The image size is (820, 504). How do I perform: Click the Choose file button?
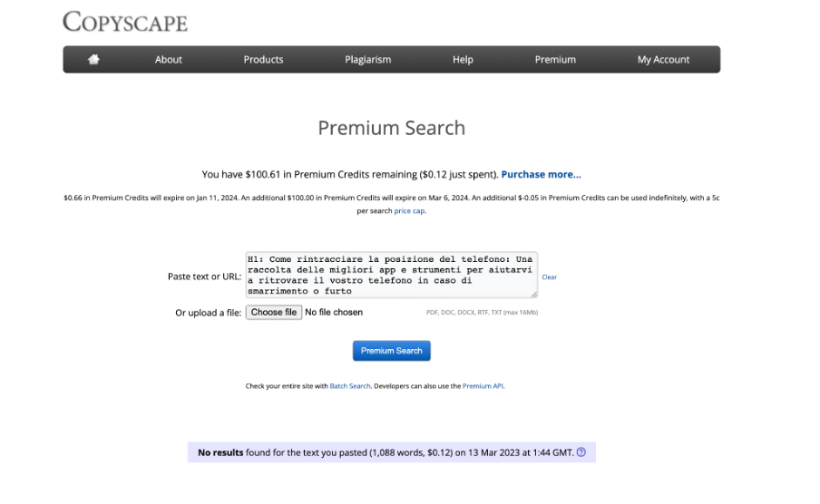[x=274, y=312]
